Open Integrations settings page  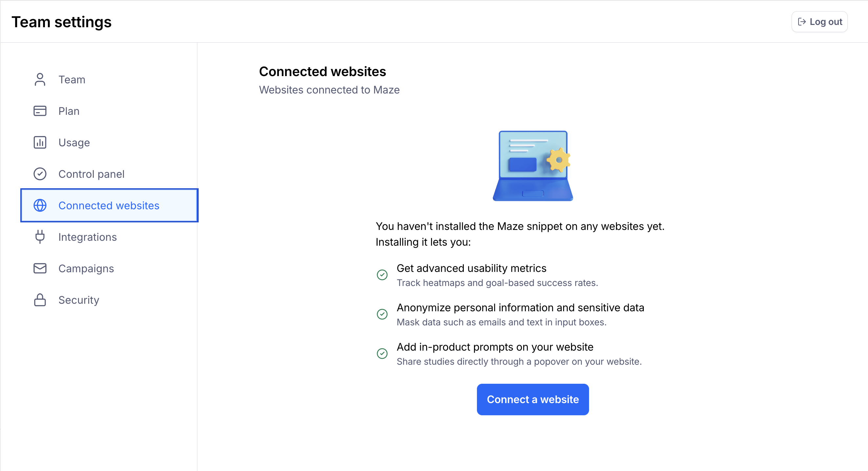point(87,237)
